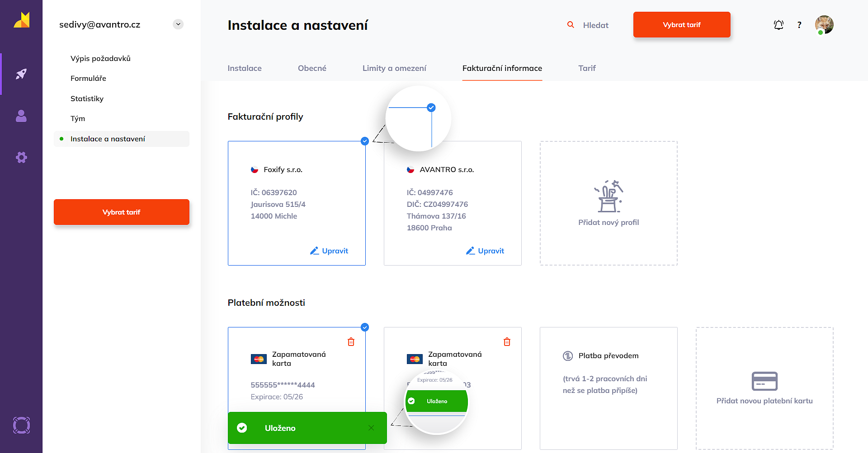Open the settings gear in sidebar
868x453 pixels.
tap(21, 157)
